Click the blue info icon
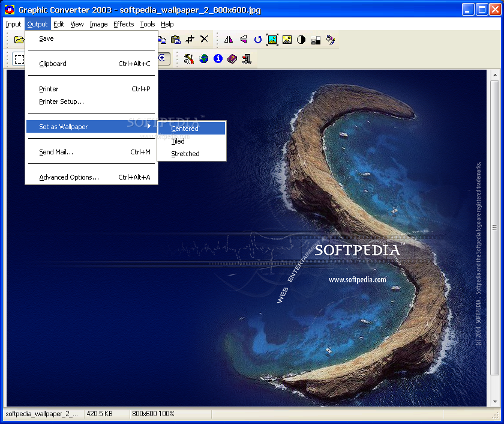Image resolution: width=504 pixels, height=424 pixels. 218,58
